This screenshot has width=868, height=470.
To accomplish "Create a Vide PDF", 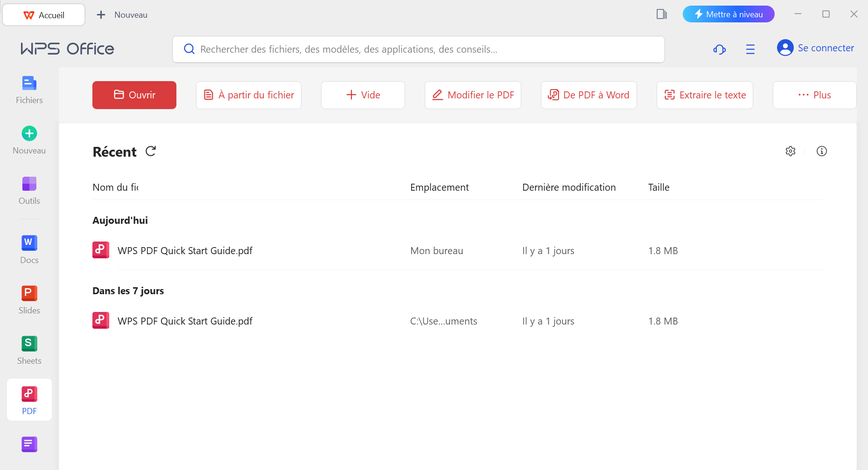I will tap(363, 95).
